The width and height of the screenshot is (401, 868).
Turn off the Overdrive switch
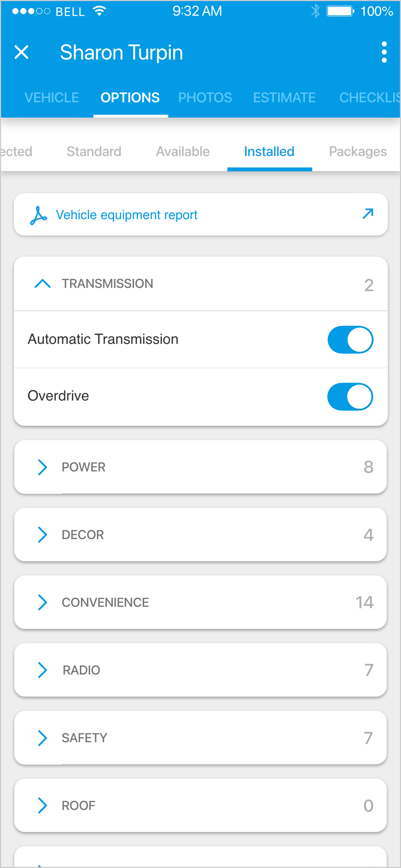coord(350,397)
